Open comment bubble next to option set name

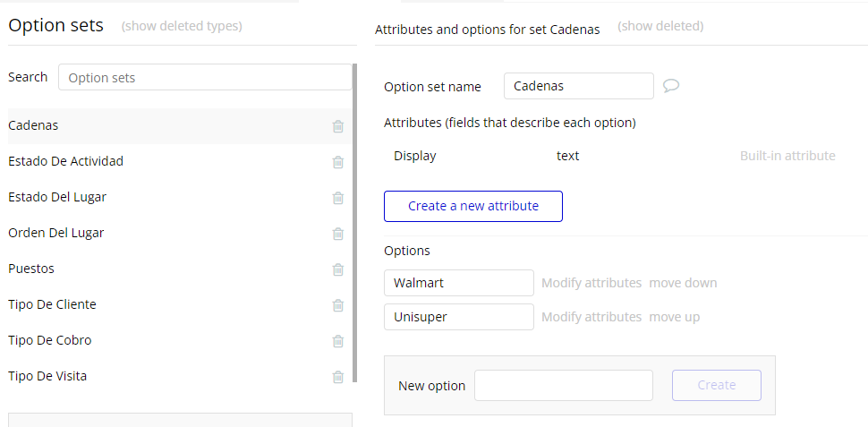coord(671,86)
